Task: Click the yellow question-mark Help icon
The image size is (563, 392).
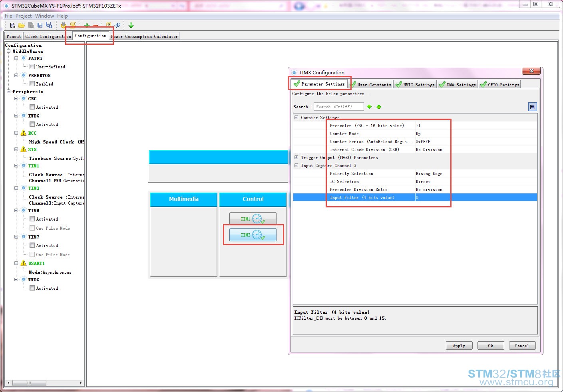Action: (109, 25)
